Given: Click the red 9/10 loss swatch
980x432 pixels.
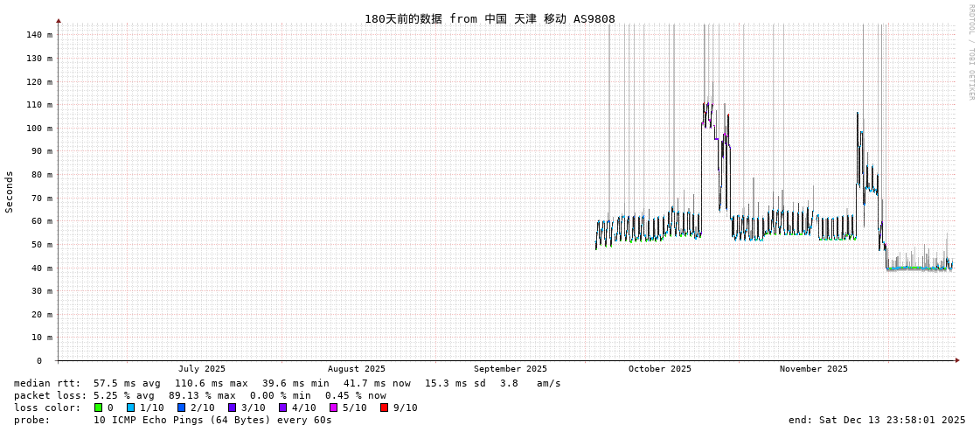Looking at the screenshot, I should 384,408.
